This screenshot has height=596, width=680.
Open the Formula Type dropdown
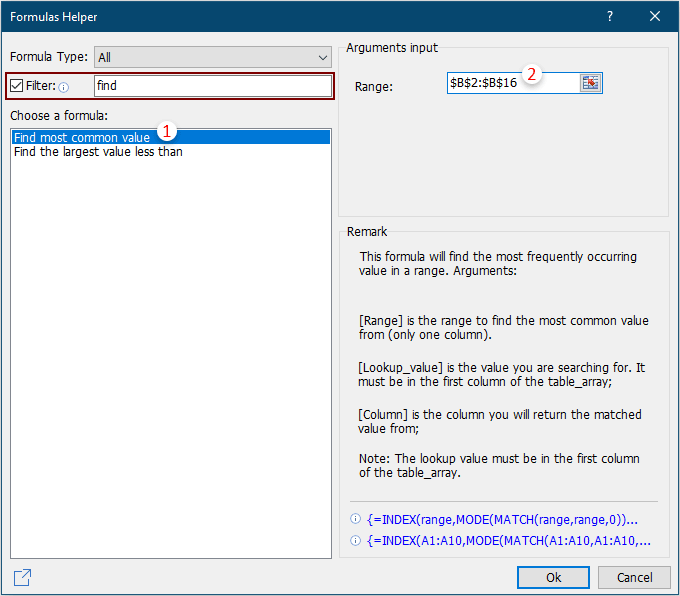[212, 57]
